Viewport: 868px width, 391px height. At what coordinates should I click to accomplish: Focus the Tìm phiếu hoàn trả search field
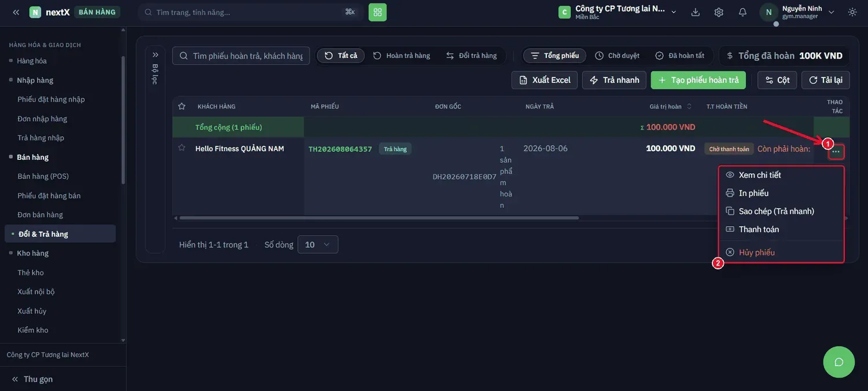pos(241,56)
